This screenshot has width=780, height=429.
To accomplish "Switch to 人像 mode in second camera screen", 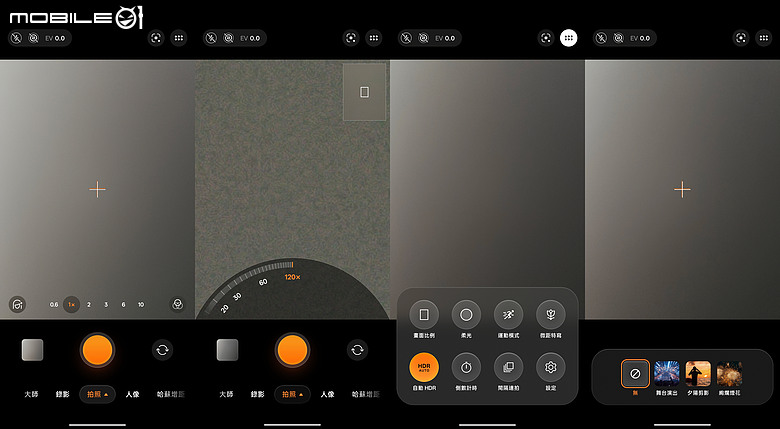I will pos(327,395).
